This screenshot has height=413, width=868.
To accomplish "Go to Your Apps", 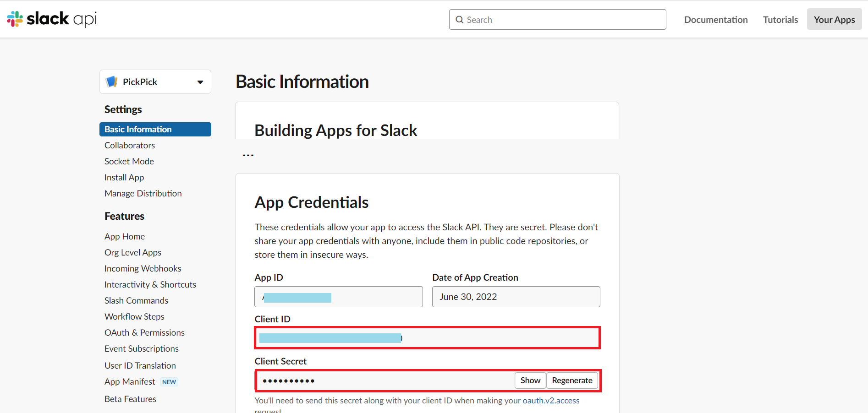I will [835, 20].
